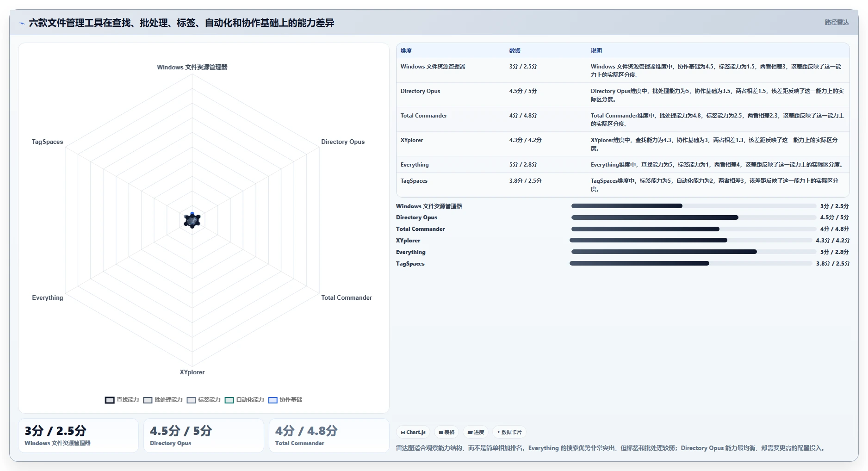Click the Total Commander radar axis label
Image resolution: width=868 pixels, height=471 pixels.
pyautogui.click(x=347, y=298)
